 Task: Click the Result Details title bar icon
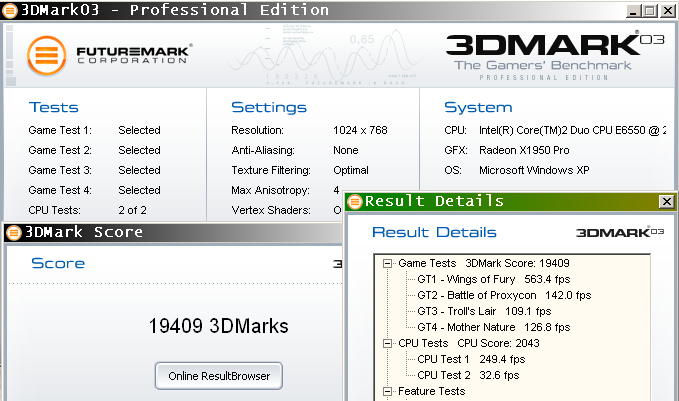point(355,201)
